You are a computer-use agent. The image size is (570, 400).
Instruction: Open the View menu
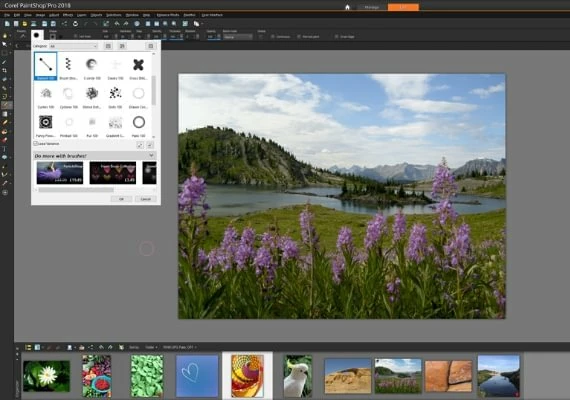click(x=28, y=15)
